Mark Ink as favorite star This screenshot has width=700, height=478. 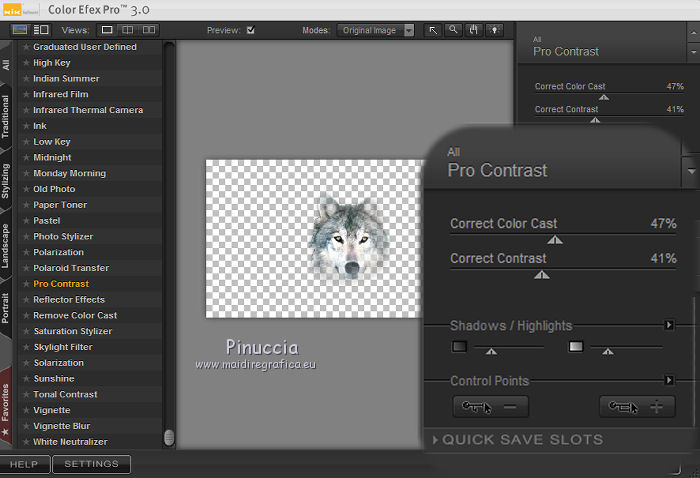(26, 126)
